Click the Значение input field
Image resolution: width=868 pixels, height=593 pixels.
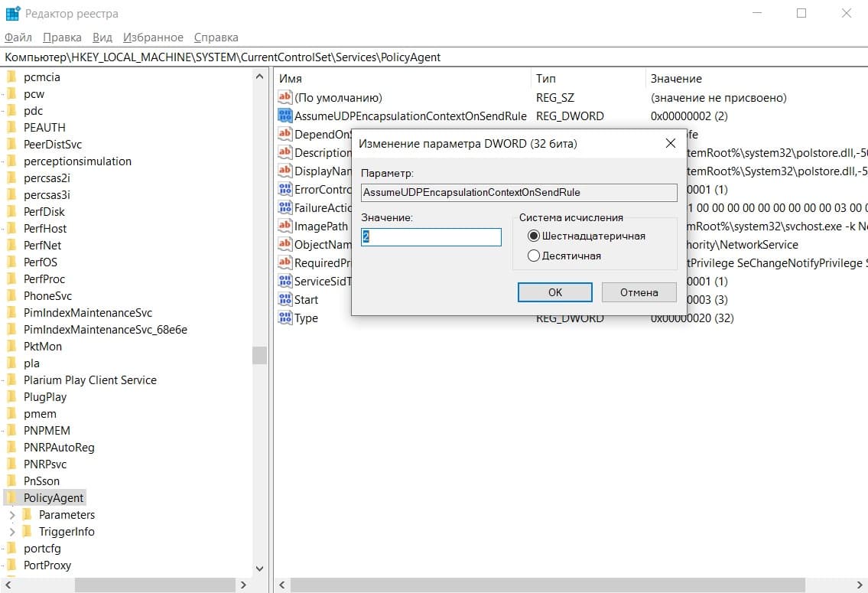(x=431, y=237)
